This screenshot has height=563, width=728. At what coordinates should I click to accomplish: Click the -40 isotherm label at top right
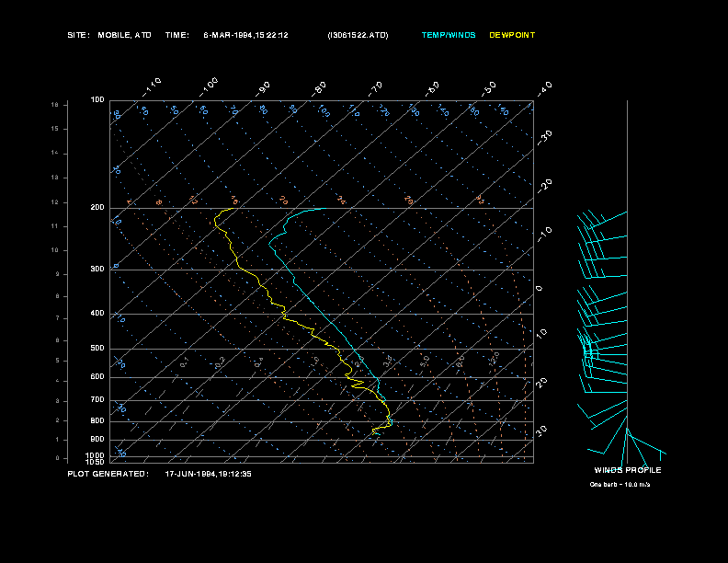tap(543, 89)
